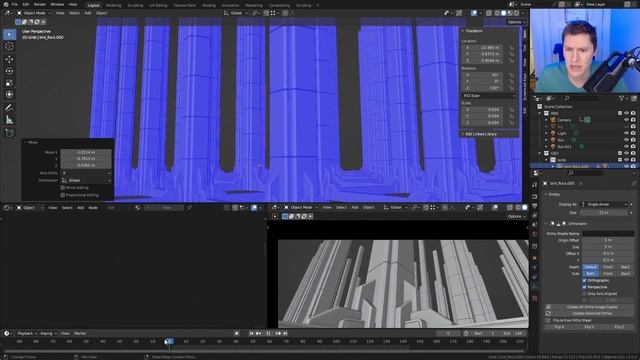Open the Output properties tab icon
This screenshot has height=360, width=640.
click(x=535, y=206)
